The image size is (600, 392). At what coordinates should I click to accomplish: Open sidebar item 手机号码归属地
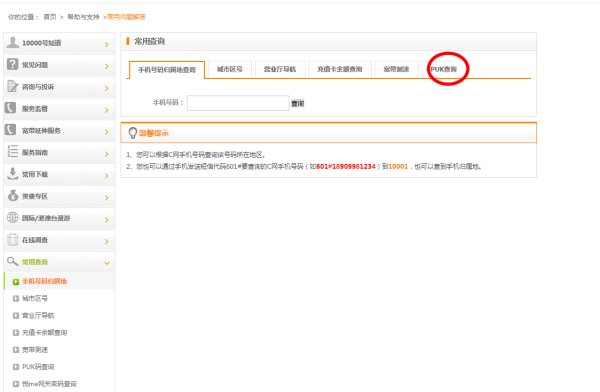pos(44,281)
